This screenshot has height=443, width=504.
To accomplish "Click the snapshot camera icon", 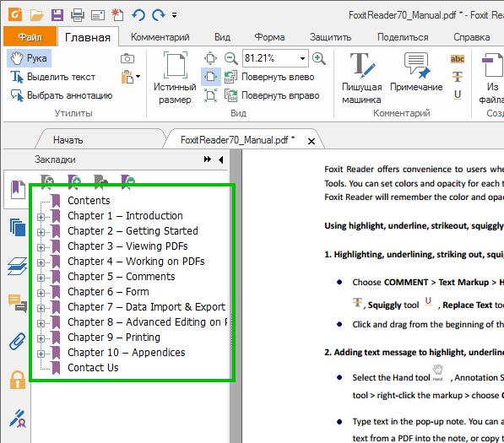I will coord(127,58).
